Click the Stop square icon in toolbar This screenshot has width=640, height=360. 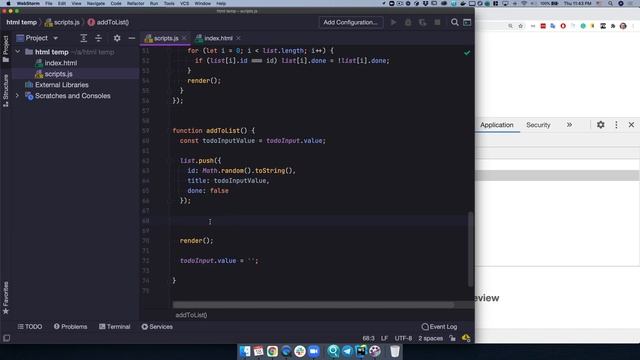pyautogui.click(x=437, y=22)
